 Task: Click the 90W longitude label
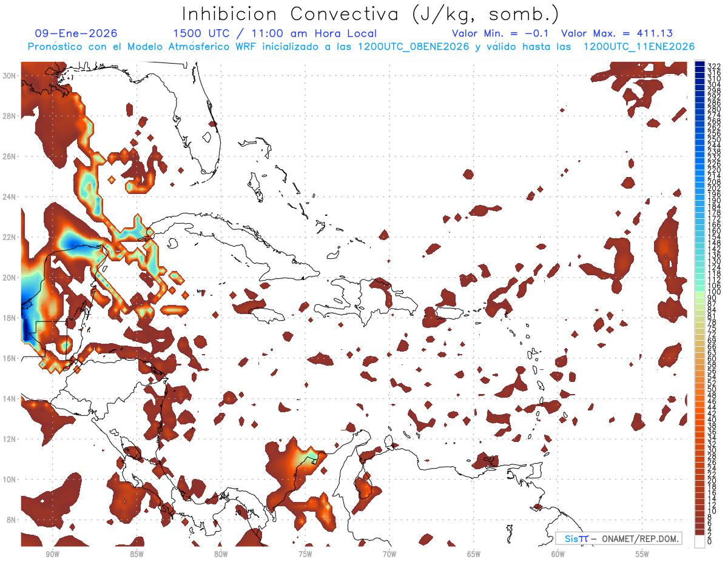click(x=52, y=555)
